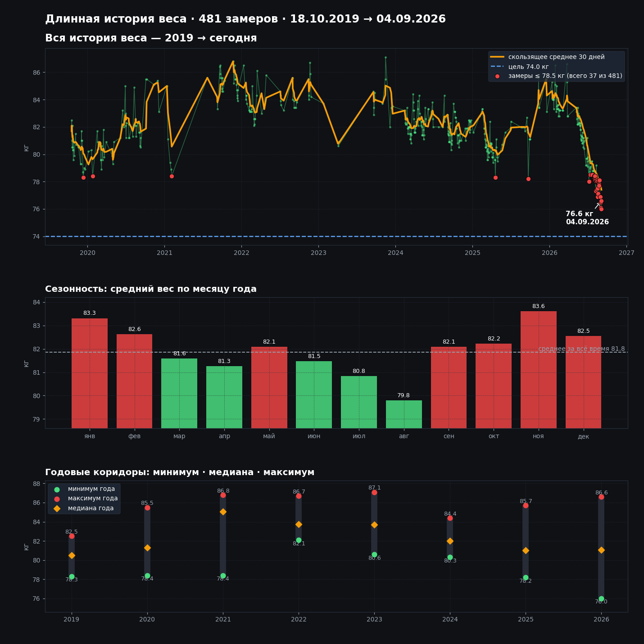Screen dimensions: 644x644
Task: Click the 'медиана года' legend entry
Action: point(84,508)
